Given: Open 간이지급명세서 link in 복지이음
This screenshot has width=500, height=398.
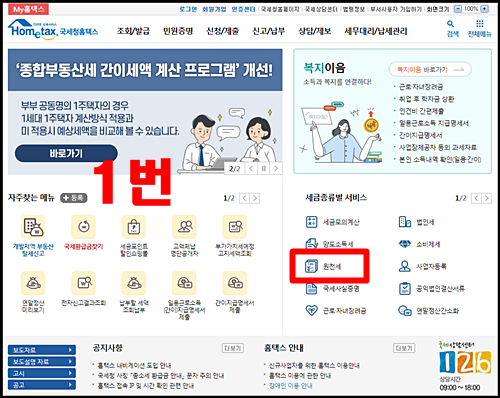Looking at the screenshot, I should pos(421,135).
